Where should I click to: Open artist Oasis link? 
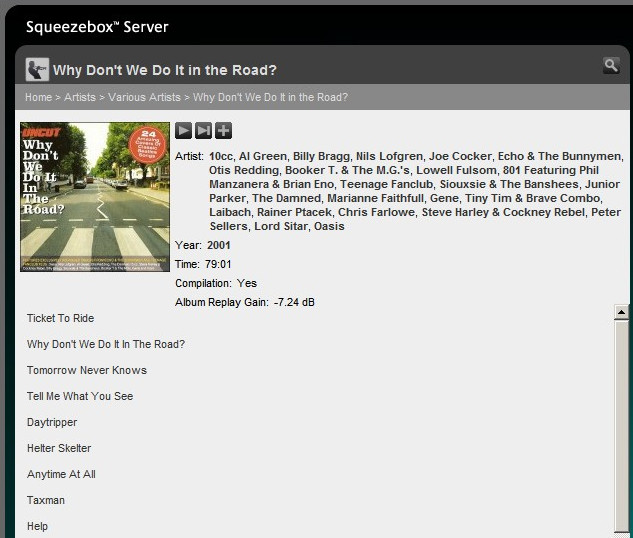click(x=329, y=227)
